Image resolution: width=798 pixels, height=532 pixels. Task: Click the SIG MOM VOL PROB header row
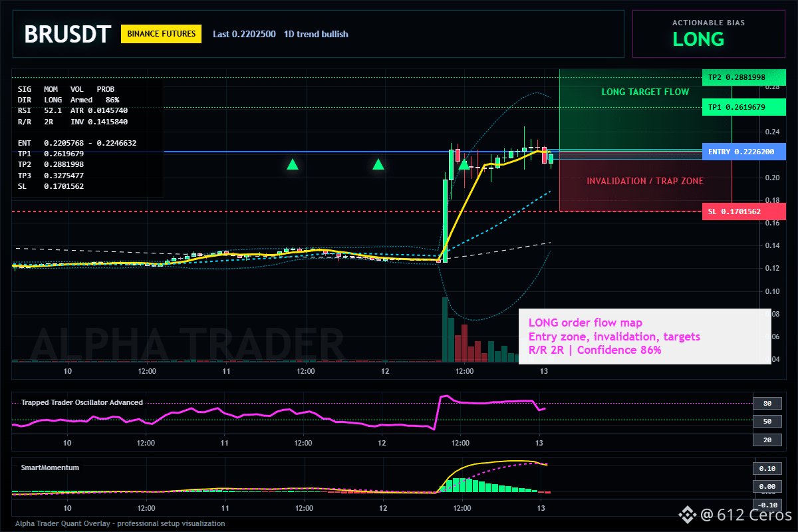[66, 88]
